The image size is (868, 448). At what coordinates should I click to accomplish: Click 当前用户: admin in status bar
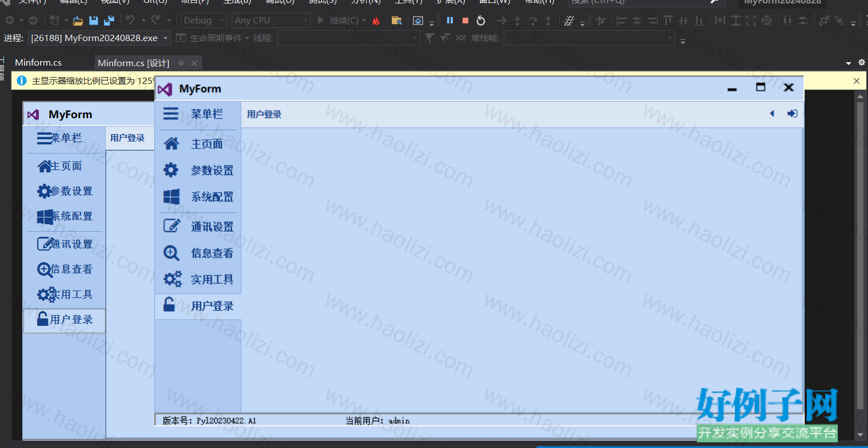click(x=377, y=421)
